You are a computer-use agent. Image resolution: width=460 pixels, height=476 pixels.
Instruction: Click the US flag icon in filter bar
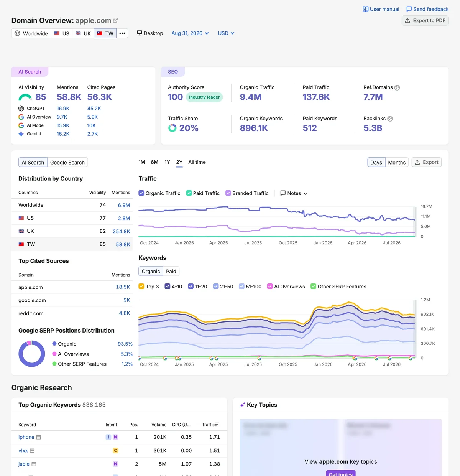(57, 33)
